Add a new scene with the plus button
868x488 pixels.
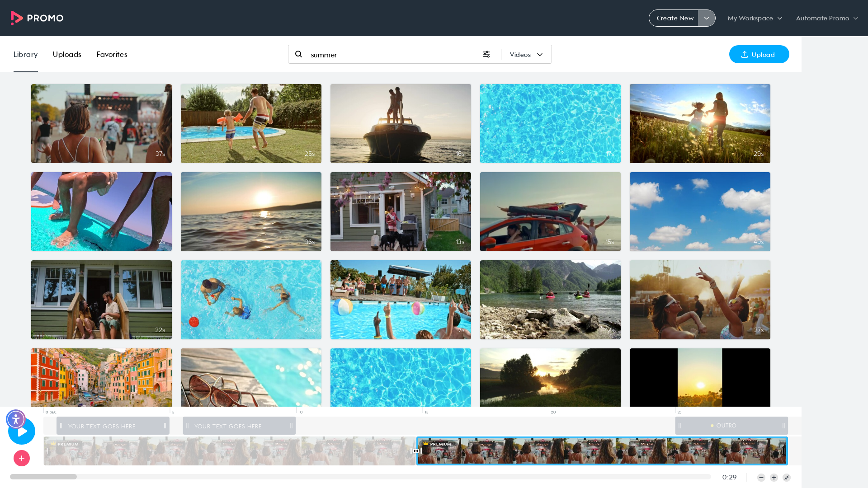pos(22,458)
